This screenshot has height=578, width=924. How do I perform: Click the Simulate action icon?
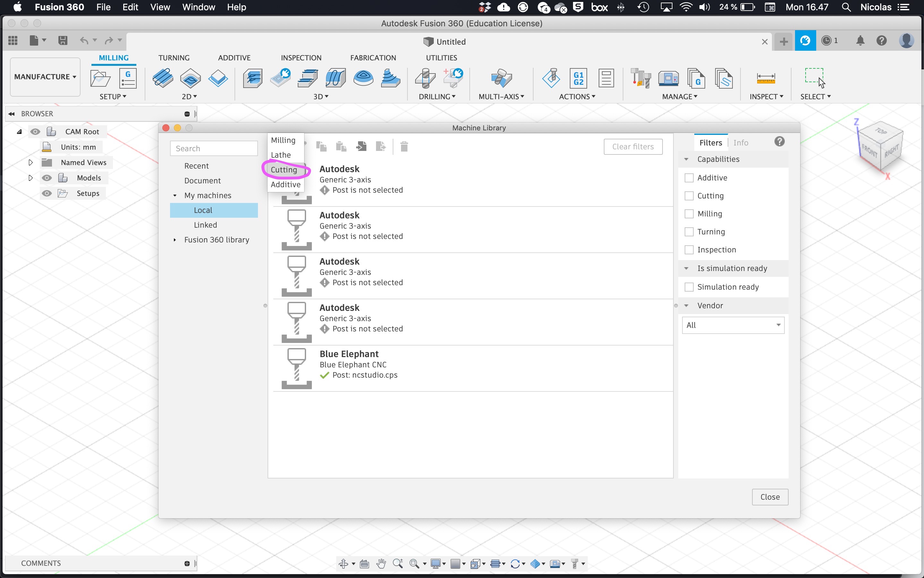click(551, 78)
